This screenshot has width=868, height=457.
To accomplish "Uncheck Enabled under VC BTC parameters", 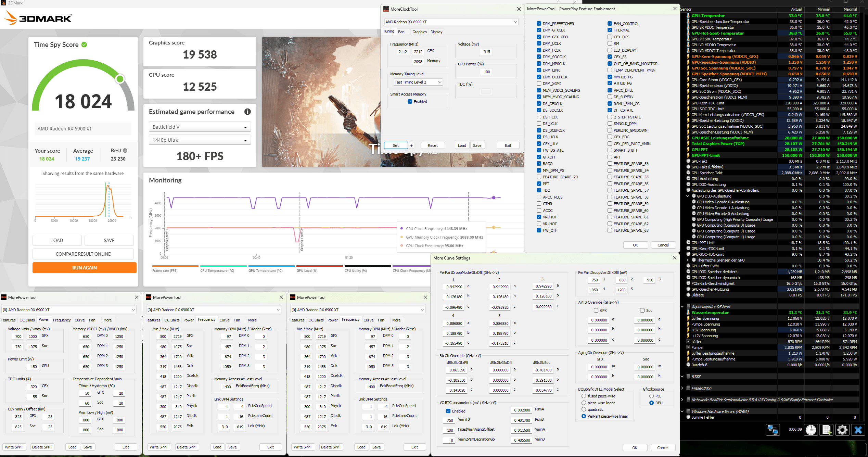I will pyautogui.click(x=448, y=411).
